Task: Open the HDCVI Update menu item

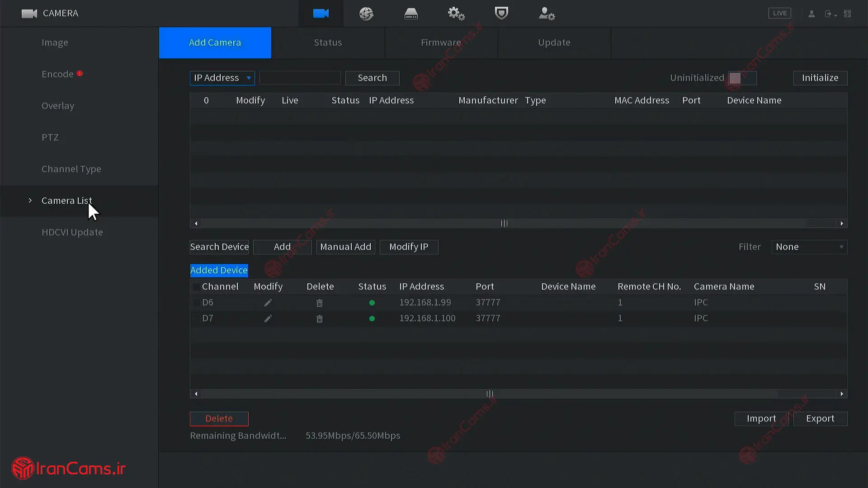Action: (x=79, y=232)
